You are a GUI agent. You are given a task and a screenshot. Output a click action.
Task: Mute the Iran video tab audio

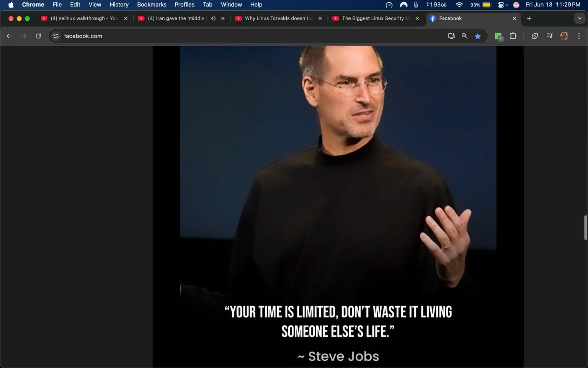click(213, 18)
